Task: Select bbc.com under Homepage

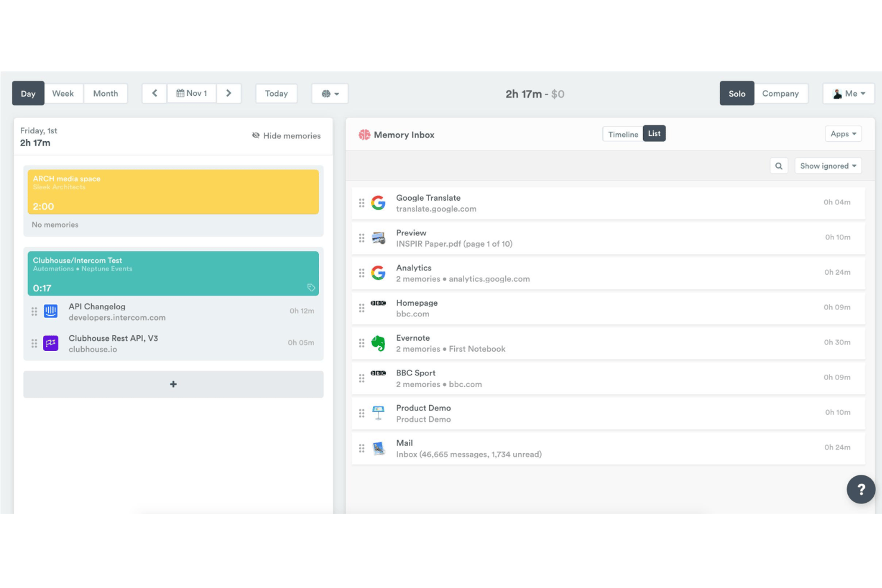Action: pos(412,314)
